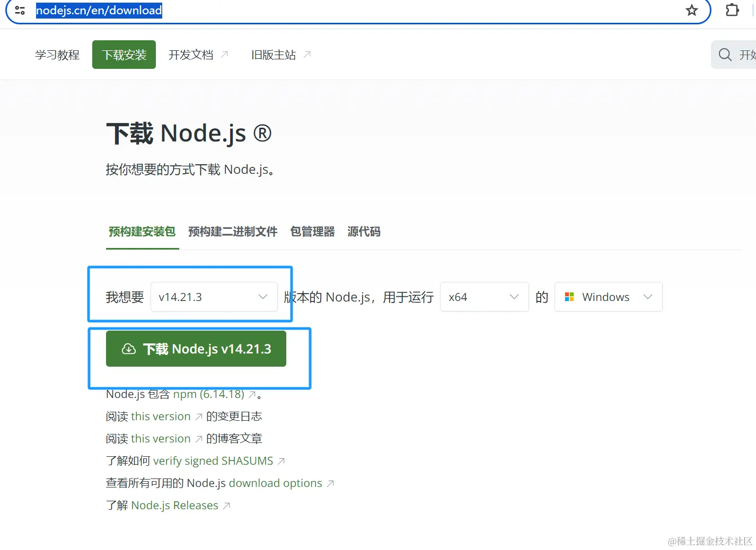This screenshot has width=756, height=550.
Task: Click the arrow icon after download options
Action: 330,484
